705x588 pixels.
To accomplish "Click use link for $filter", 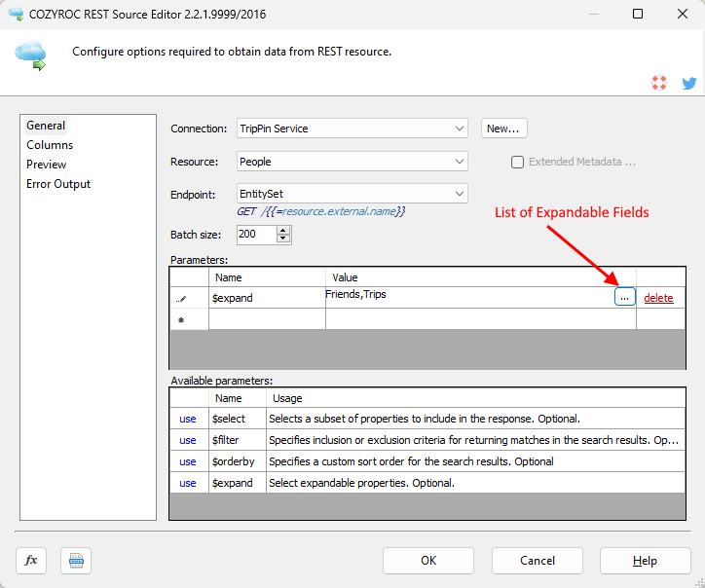I will coord(188,440).
